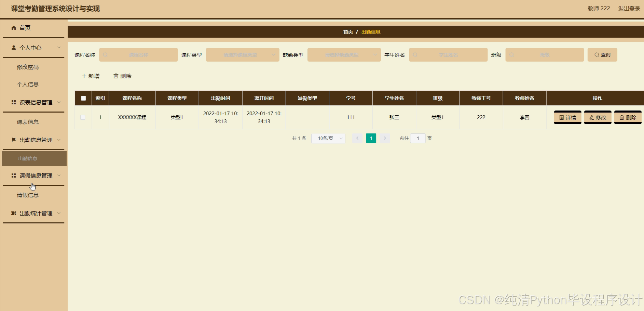Click search icon in 学生姓名 field
This screenshot has width=644, height=311.
pyautogui.click(x=415, y=55)
